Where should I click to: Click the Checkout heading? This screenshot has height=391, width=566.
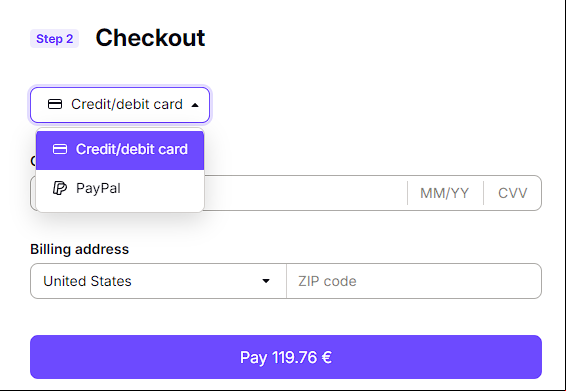(150, 38)
